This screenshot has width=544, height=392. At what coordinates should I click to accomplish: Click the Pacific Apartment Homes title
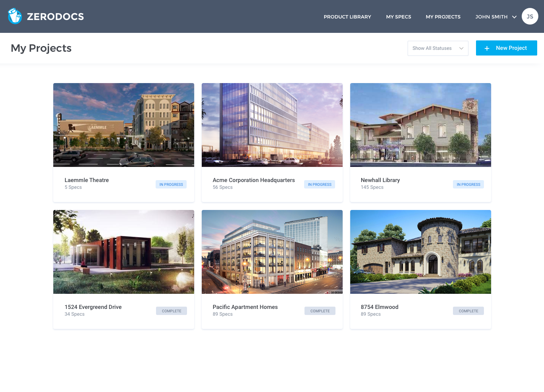click(245, 307)
